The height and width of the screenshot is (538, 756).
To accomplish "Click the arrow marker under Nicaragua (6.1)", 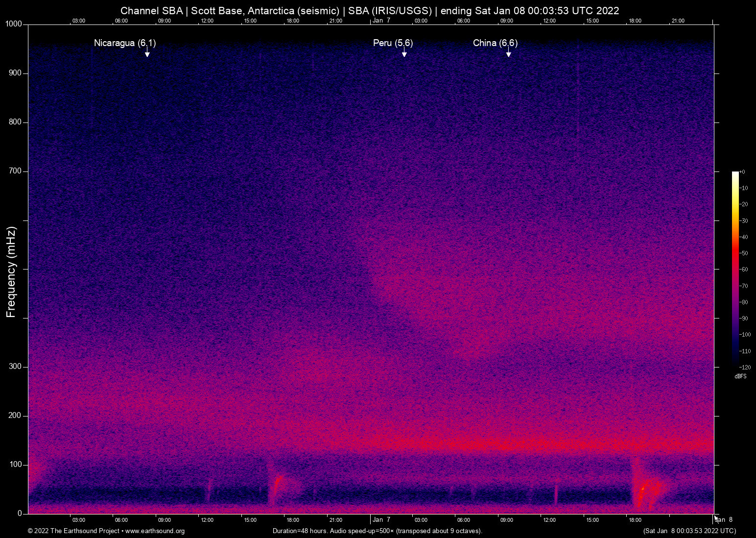I will (x=147, y=53).
